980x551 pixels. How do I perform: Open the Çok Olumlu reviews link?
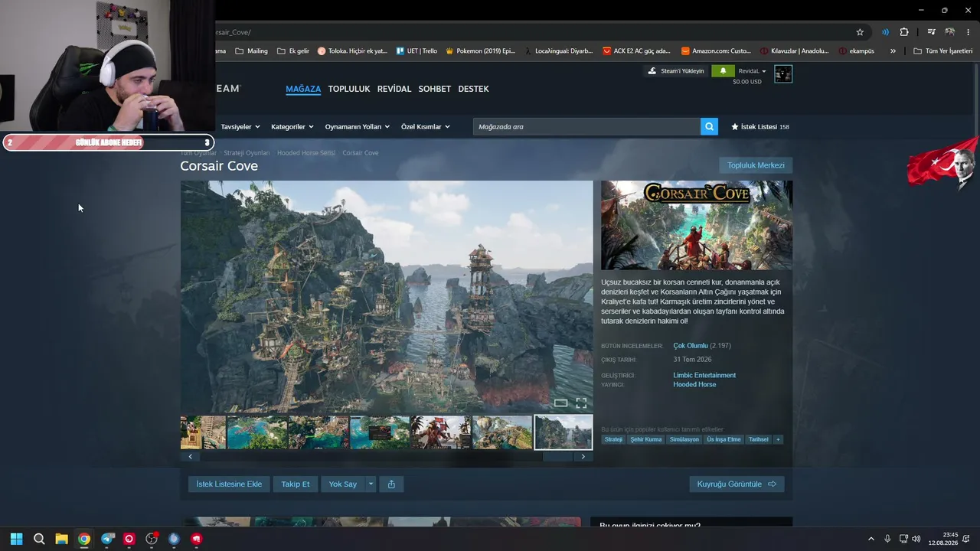[x=691, y=346]
